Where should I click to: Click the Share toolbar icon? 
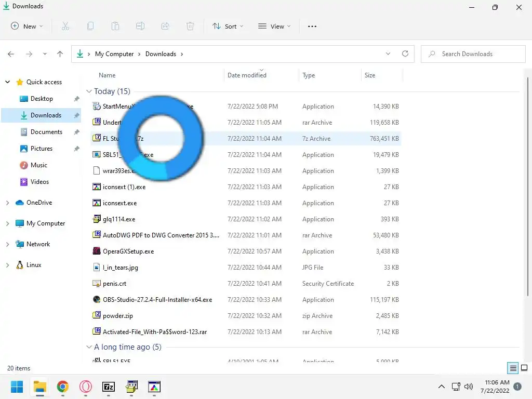(165, 26)
